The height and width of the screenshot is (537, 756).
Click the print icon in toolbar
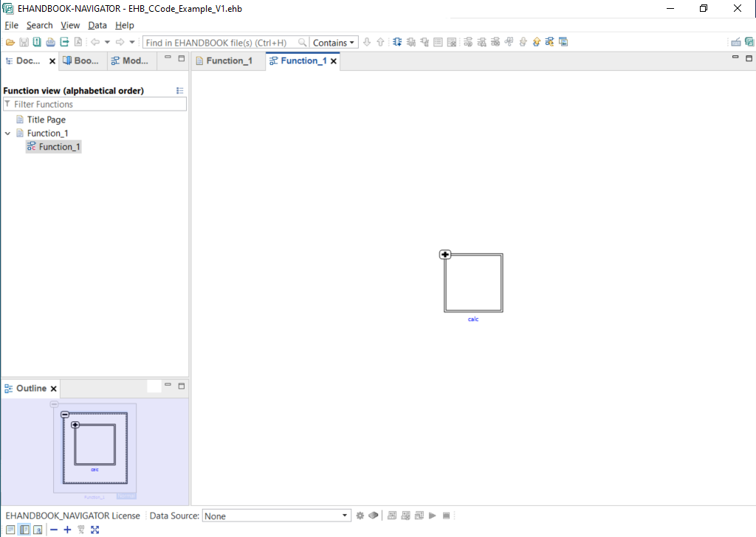coord(50,42)
